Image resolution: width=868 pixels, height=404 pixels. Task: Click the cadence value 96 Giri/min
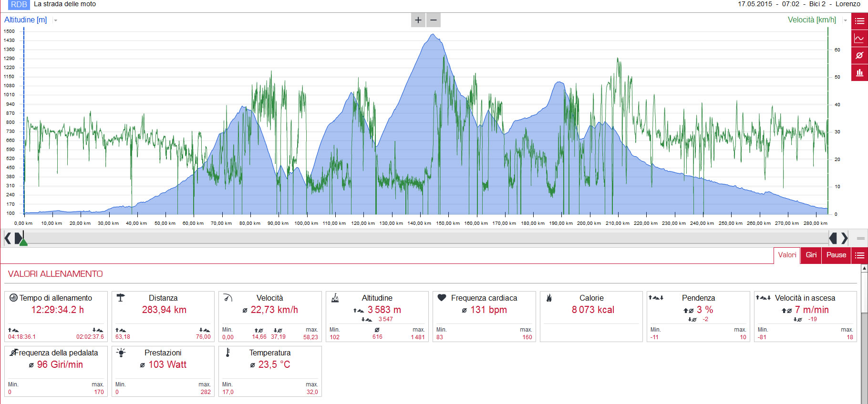coord(60,364)
